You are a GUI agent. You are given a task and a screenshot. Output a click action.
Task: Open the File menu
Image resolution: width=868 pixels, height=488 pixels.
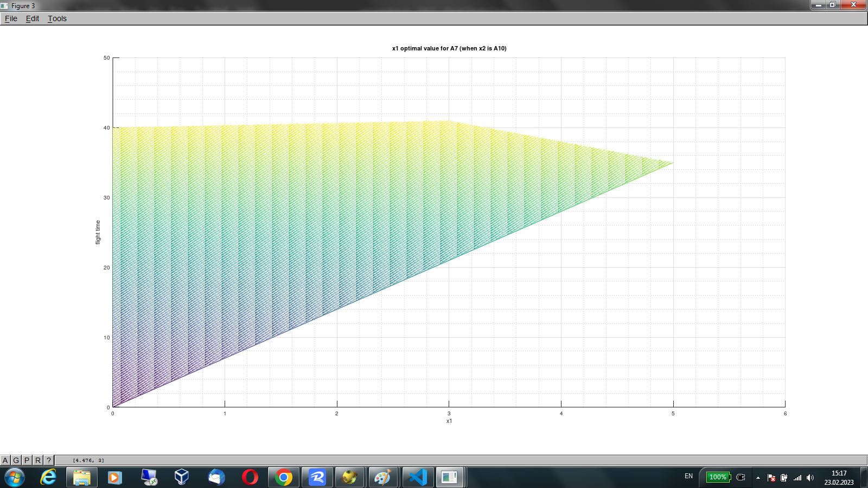[x=11, y=18]
